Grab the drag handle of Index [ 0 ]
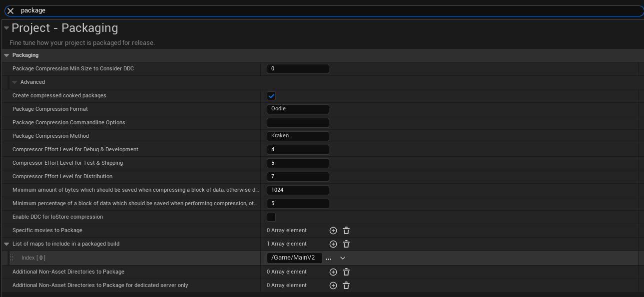 click(x=11, y=258)
